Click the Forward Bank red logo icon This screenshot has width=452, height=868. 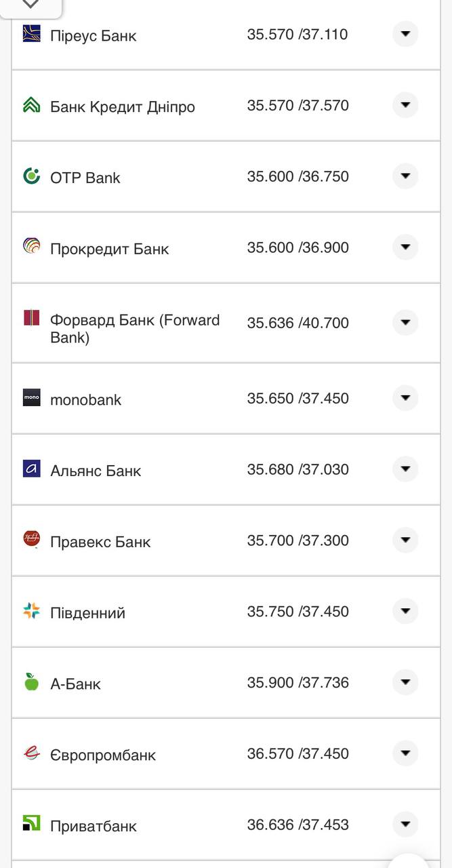pos(31,317)
